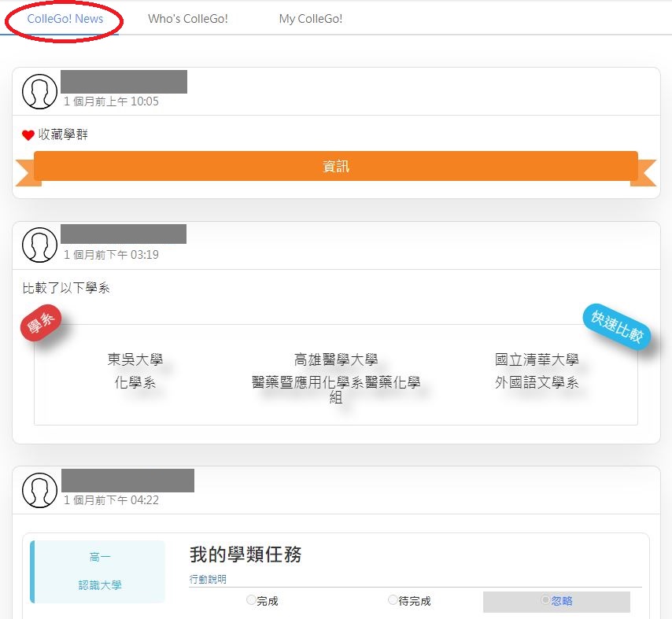Open the ColleGo! News tab
This screenshot has width=672, height=619.
65,19
